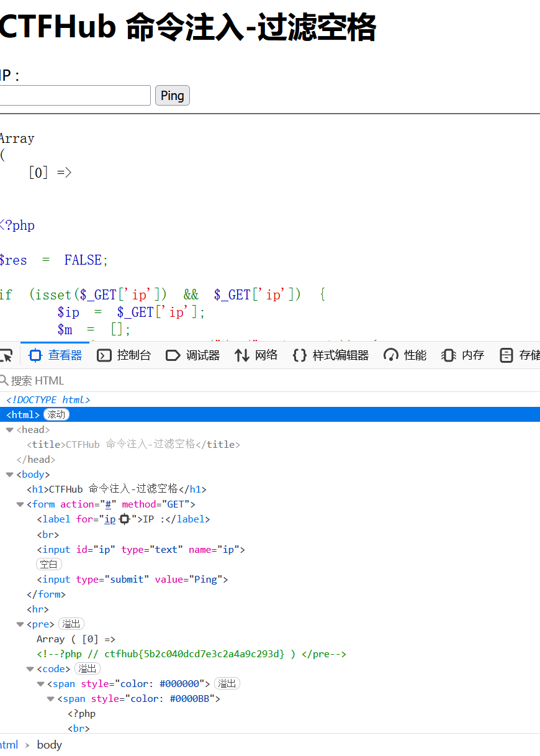Screen dimensions: 540x756
Task: Click the 样式编辑器 braces icon
Action: click(300, 355)
